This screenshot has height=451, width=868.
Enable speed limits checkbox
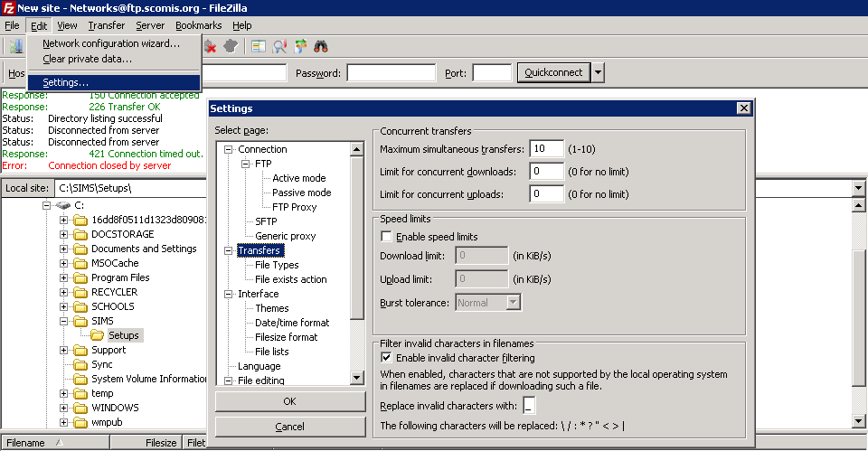click(387, 237)
